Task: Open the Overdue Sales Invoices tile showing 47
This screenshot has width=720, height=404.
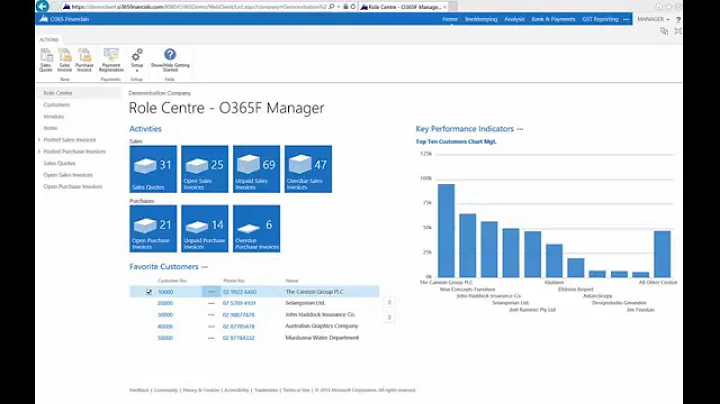Action: point(308,169)
